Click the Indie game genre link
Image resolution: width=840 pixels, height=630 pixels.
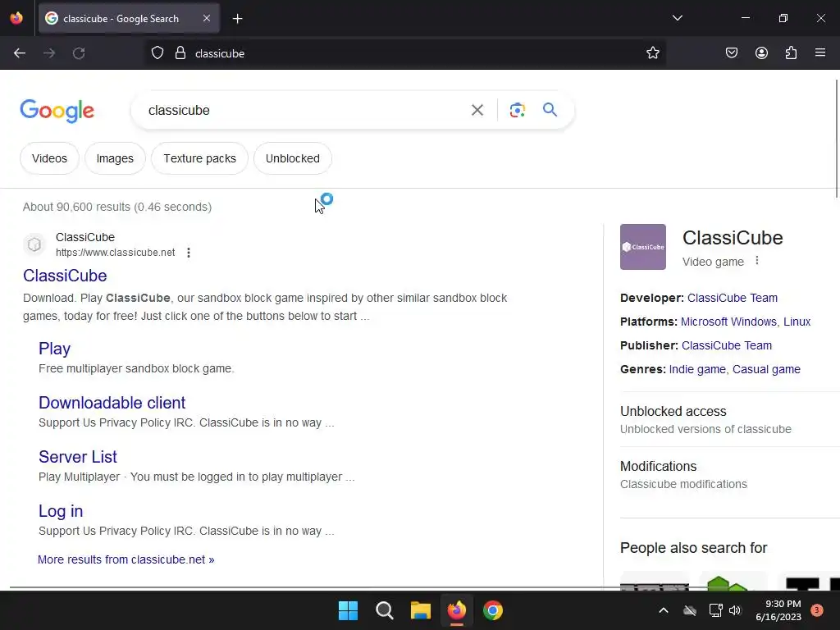click(x=697, y=369)
